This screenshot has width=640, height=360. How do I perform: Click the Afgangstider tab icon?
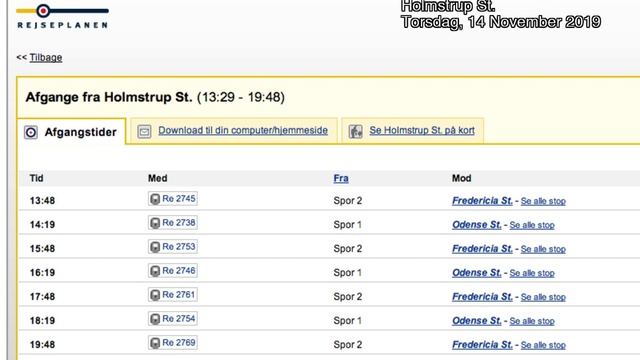[31, 133]
